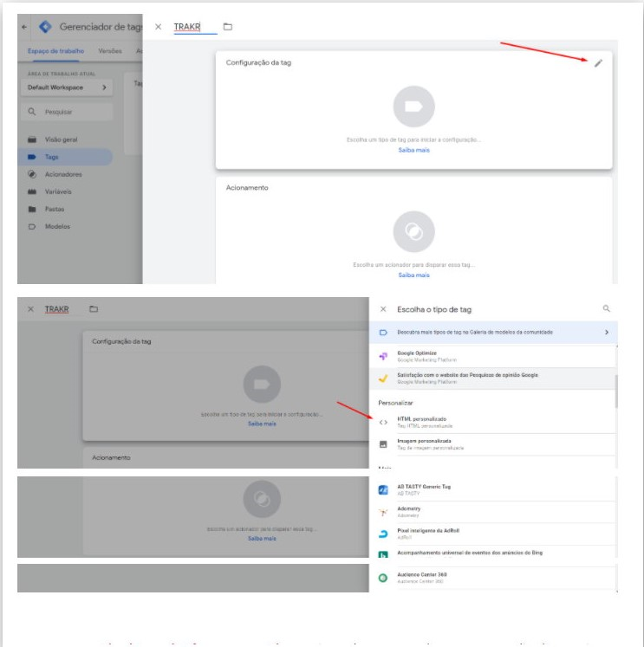The width and height of the screenshot is (644, 647).
Task: Open Saiba mais link in white Configuração da tag card
Action: tap(413, 150)
